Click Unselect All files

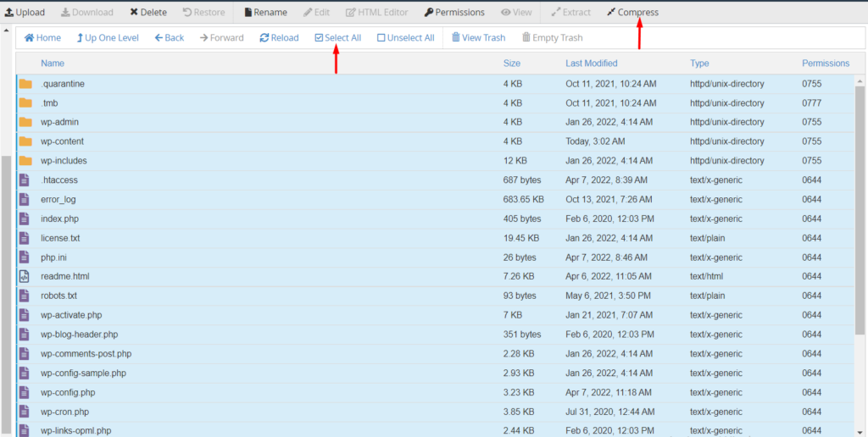[x=406, y=37]
